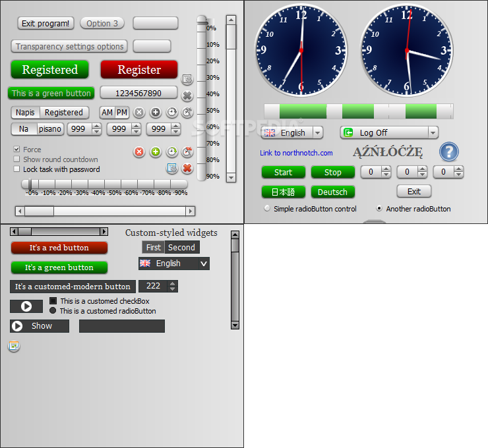Click the dark vertical scrollbar down arrow
488x448 pixels.
235,325
